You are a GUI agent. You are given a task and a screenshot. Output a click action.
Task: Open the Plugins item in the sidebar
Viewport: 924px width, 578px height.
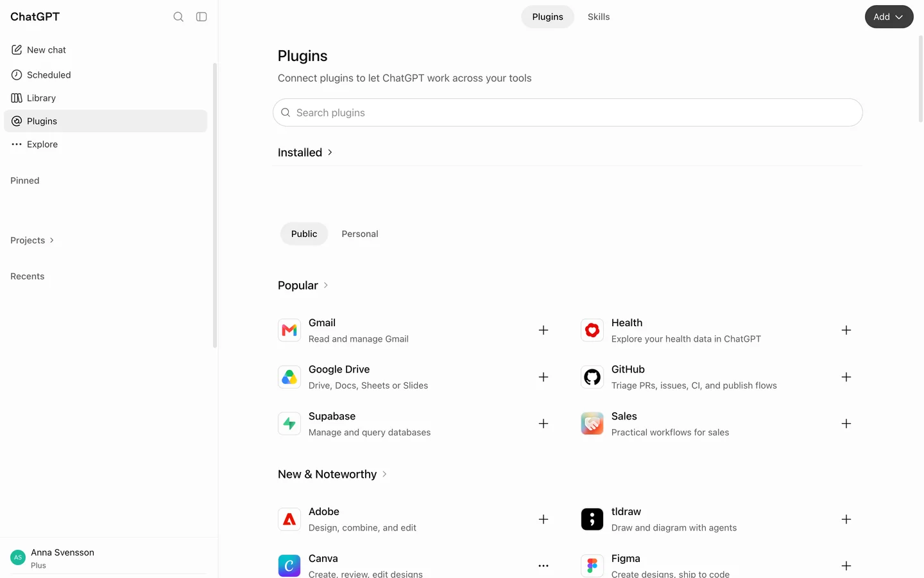pos(106,121)
